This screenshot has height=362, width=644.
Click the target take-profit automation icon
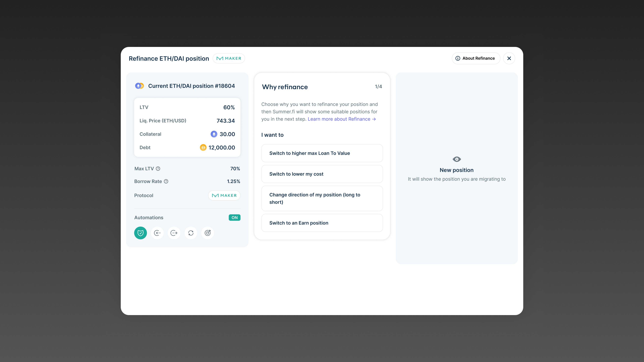point(207,233)
